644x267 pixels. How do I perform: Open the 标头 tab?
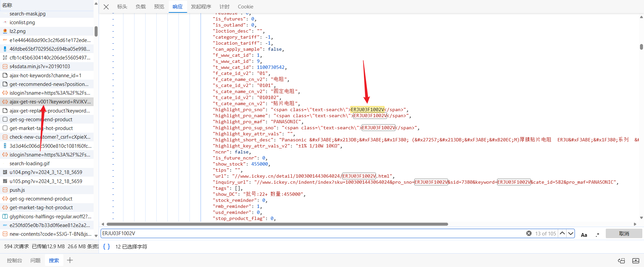click(x=122, y=7)
